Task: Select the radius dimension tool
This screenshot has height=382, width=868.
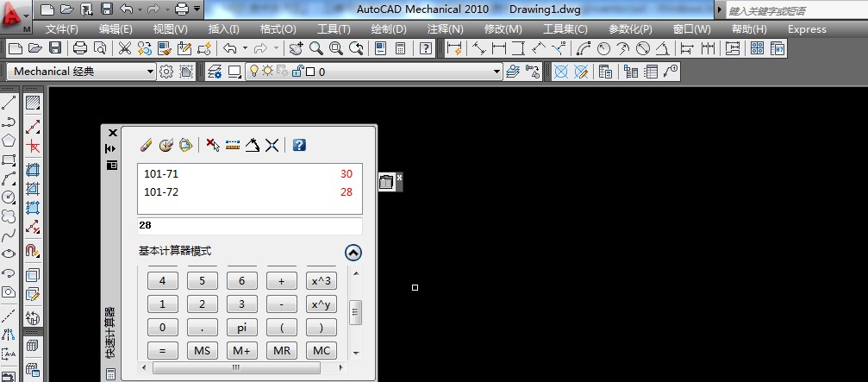Action: (x=603, y=48)
